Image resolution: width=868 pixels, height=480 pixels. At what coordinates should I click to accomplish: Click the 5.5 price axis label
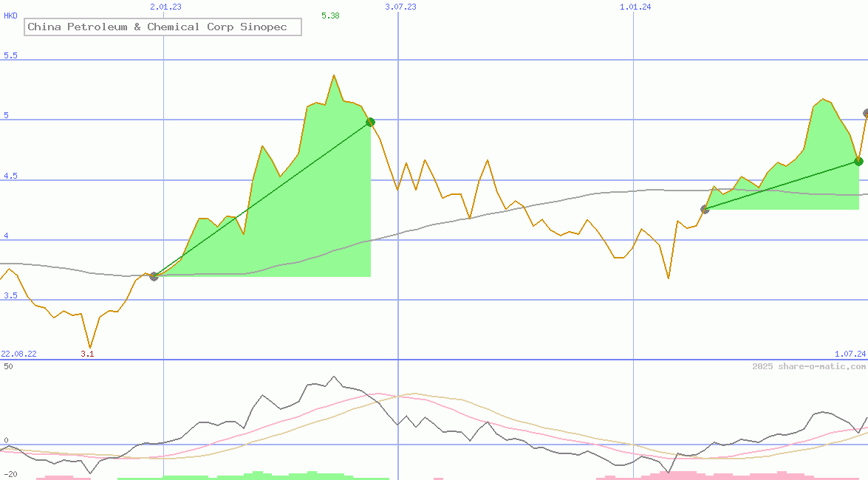point(10,55)
